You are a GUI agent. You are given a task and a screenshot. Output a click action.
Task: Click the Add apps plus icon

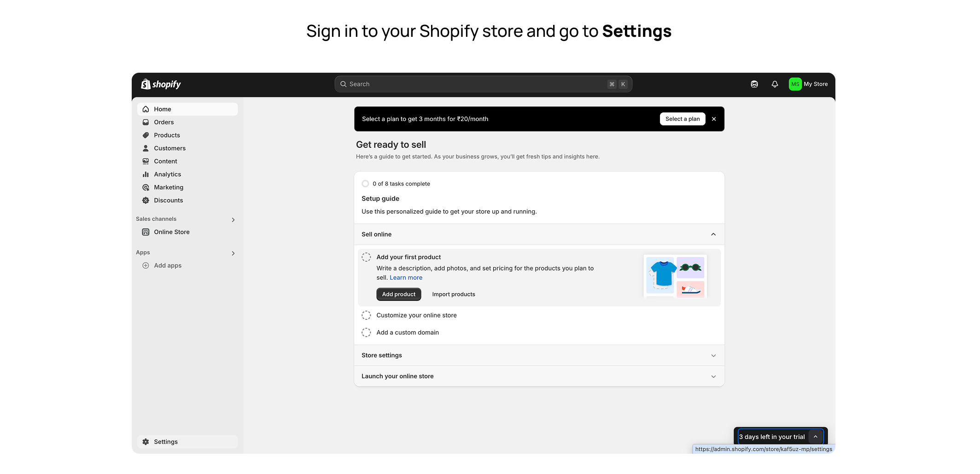point(146,266)
